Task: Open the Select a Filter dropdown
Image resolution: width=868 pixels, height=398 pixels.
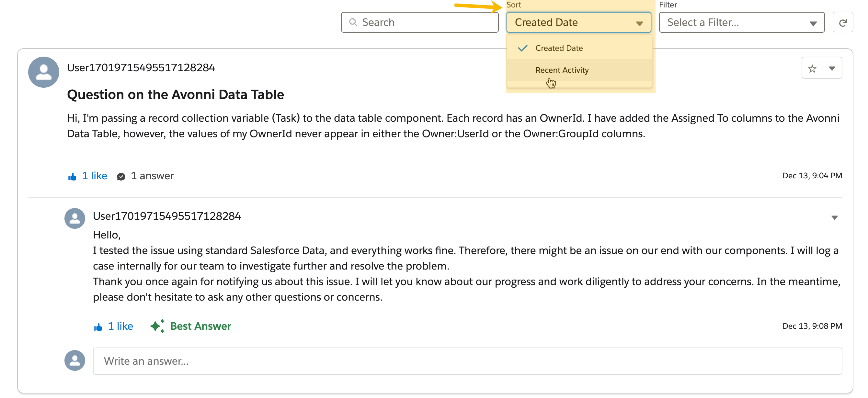Action: click(x=741, y=23)
